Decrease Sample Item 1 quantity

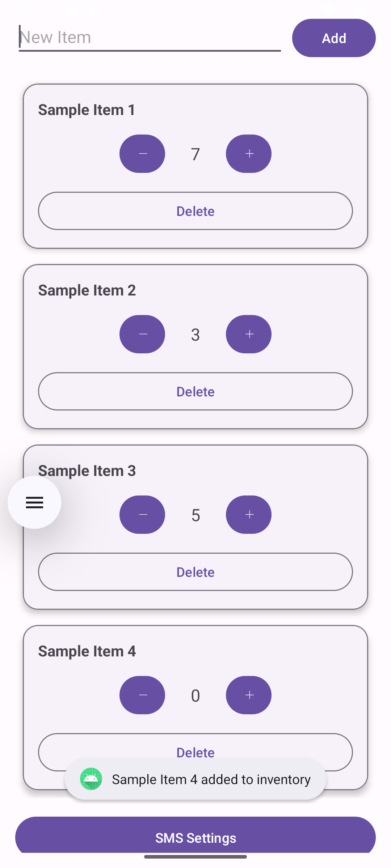142,154
